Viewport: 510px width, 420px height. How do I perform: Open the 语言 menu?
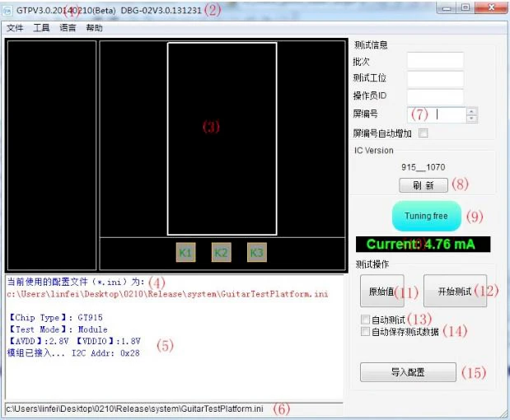pos(68,28)
